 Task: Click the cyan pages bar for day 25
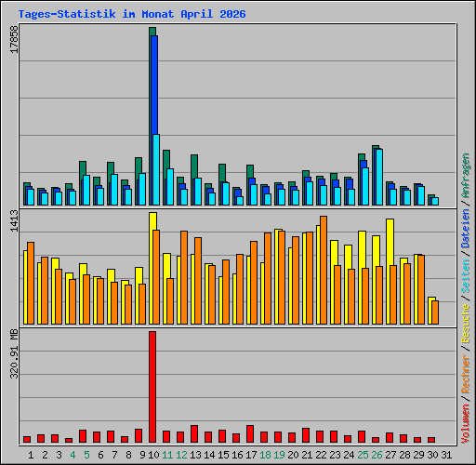coord(365,186)
